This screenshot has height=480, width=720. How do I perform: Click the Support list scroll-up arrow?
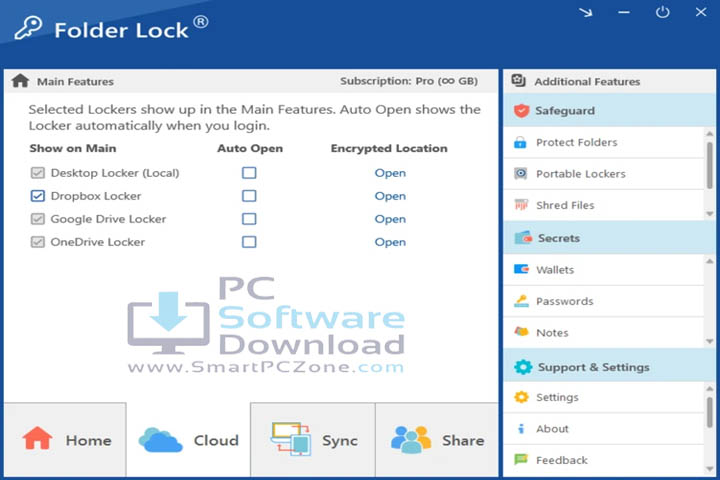pos(709,388)
